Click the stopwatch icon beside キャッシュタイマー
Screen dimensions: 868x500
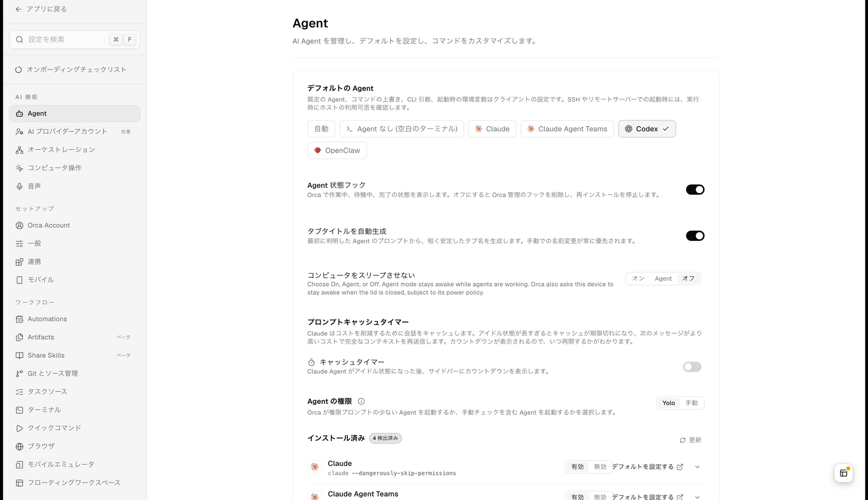coord(311,362)
